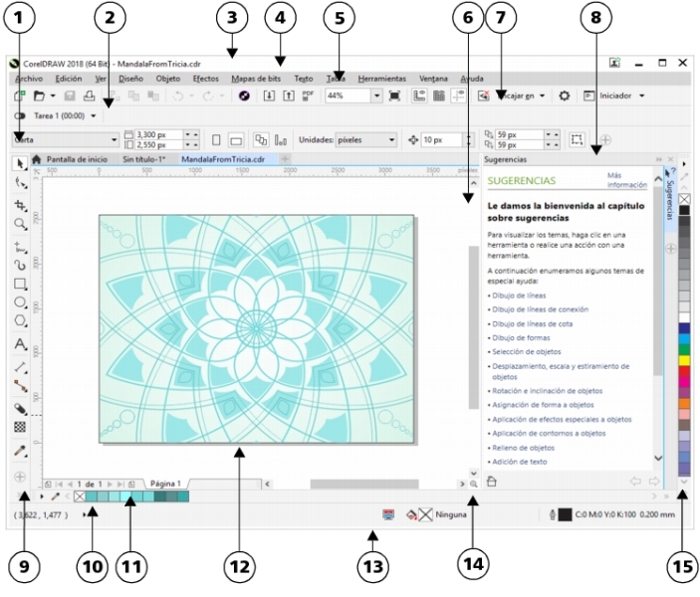The image size is (700, 597).
Task: Open the Unidades píxeles dropdown
Action: [400, 140]
